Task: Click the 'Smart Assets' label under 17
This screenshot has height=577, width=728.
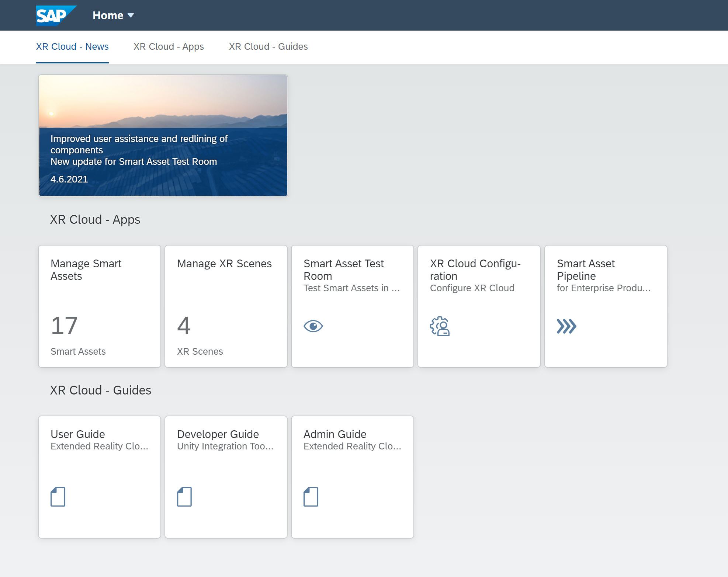Action: pyautogui.click(x=78, y=351)
